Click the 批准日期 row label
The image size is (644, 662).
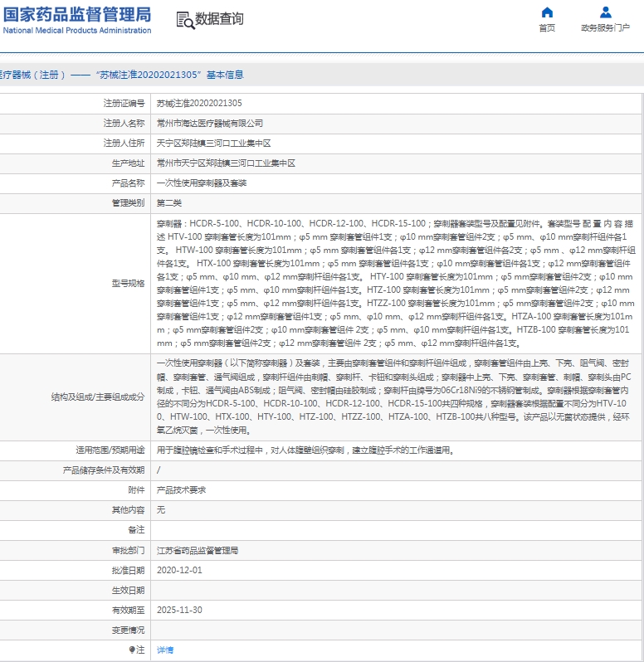click(128, 571)
